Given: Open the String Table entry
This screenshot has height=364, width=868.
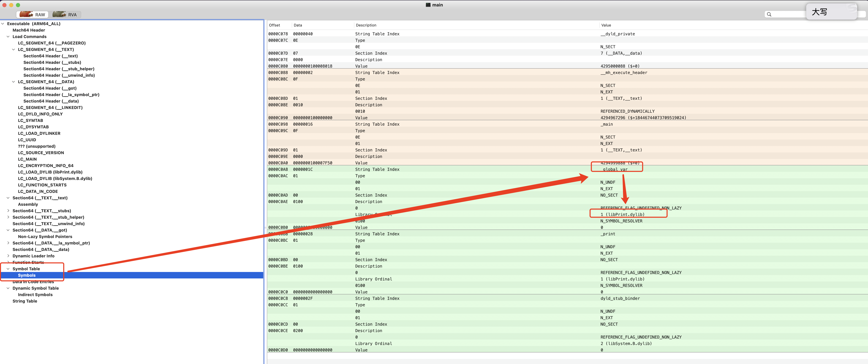Looking at the screenshot, I should [x=25, y=301].
